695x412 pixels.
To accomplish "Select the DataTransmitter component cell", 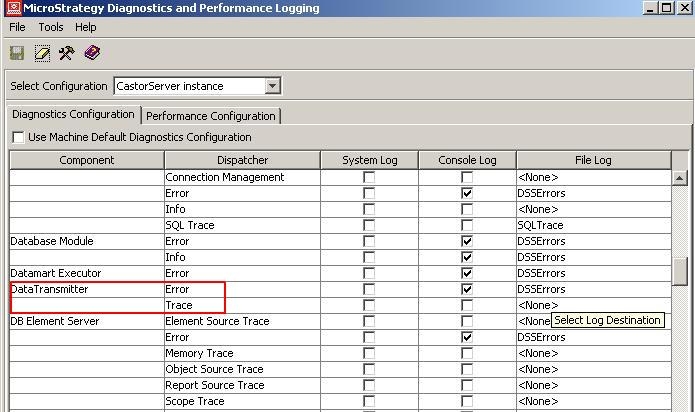I will (87, 289).
